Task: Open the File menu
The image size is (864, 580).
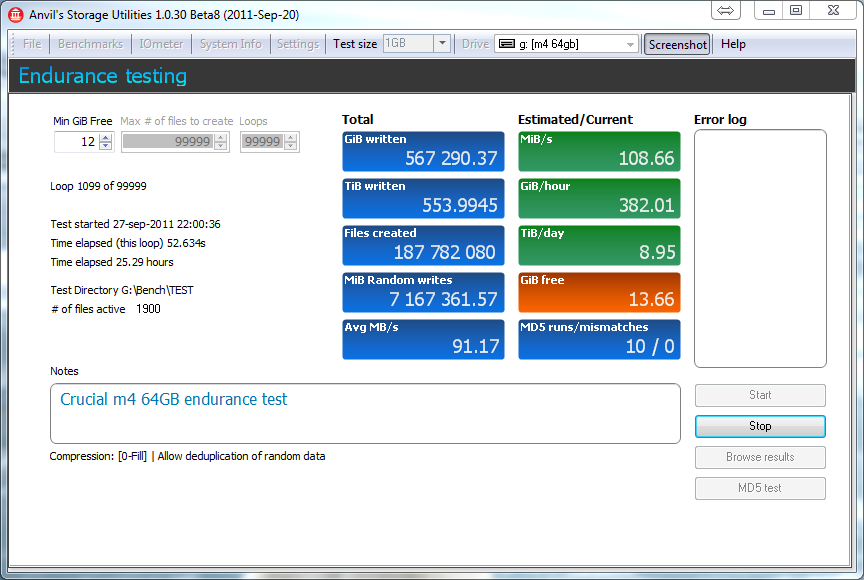Action: click(x=32, y=44)
